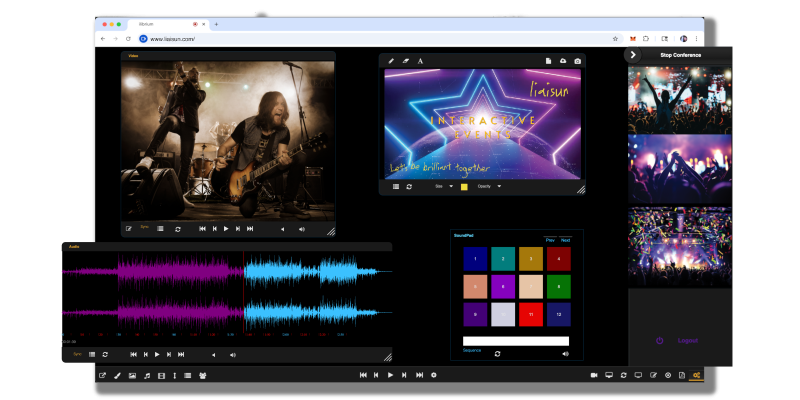
Task: Click the yellow color swatch in whiteboard
Action: coord(464,186)
